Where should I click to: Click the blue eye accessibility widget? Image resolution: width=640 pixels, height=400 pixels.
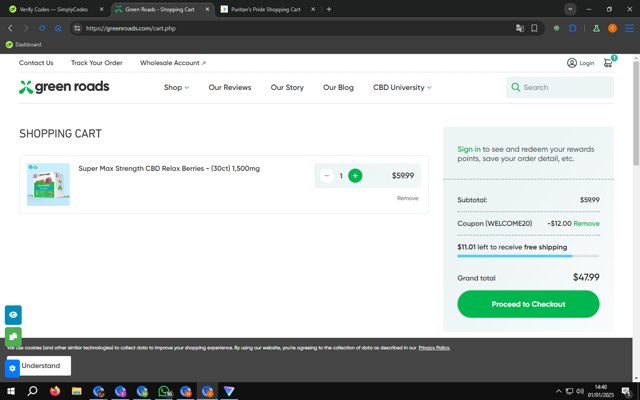coord(13,315)
